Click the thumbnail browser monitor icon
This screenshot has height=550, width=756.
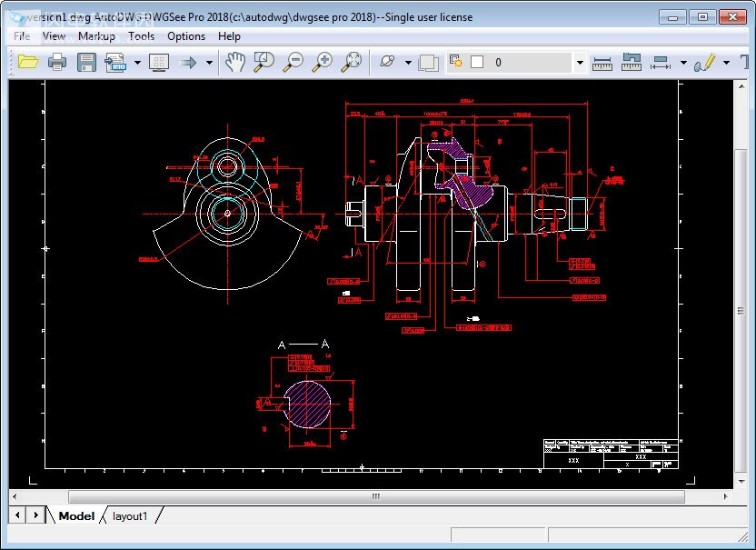159,62
